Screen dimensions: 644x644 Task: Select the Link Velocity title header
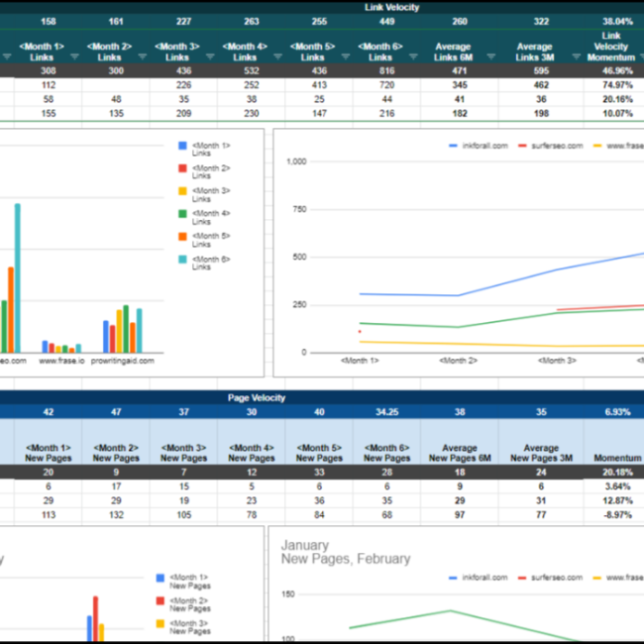391,7
